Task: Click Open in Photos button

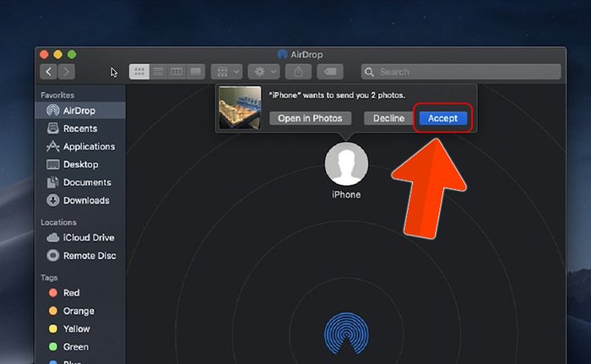Action: click(310, 118)
